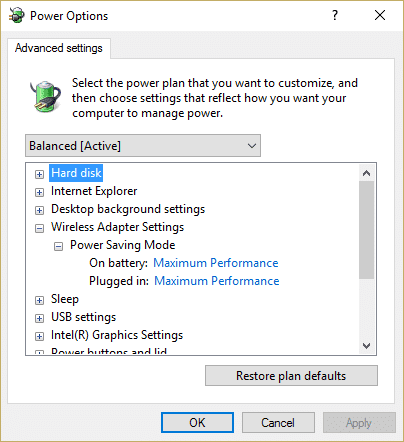Expand Intel(R) Graphics Settings node

point(39,336)
